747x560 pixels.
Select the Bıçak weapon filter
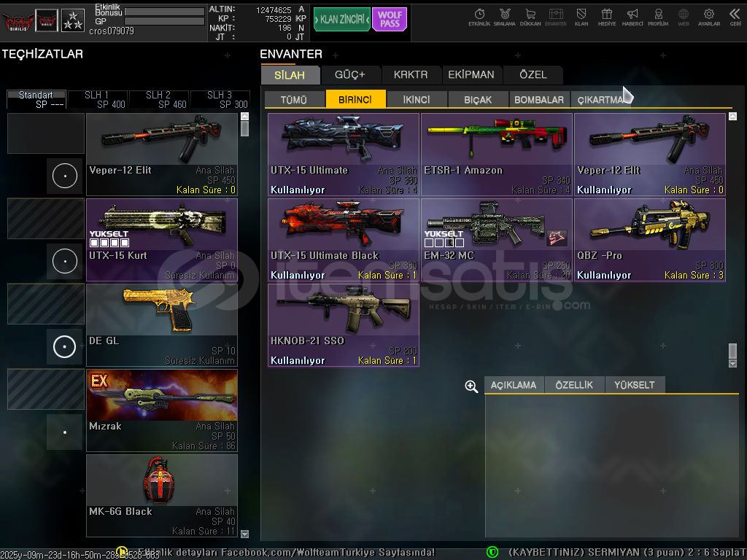(x=478, y=99)
